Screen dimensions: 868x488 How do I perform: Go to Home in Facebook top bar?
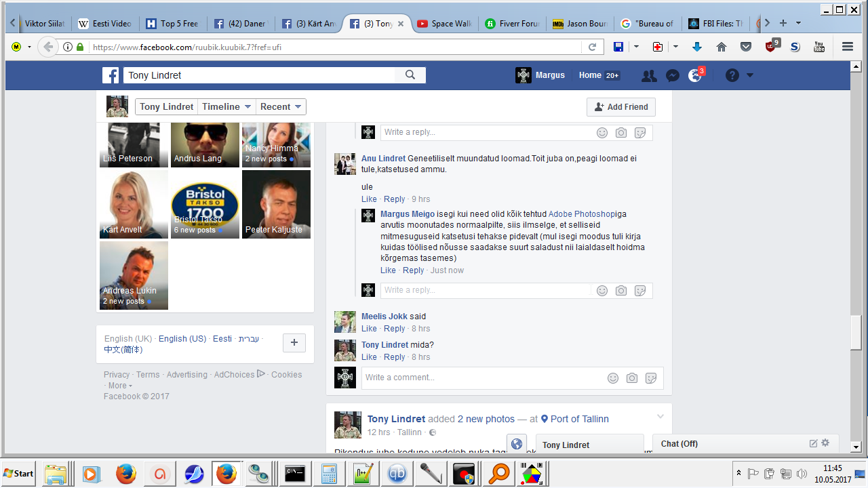point(590,75)
